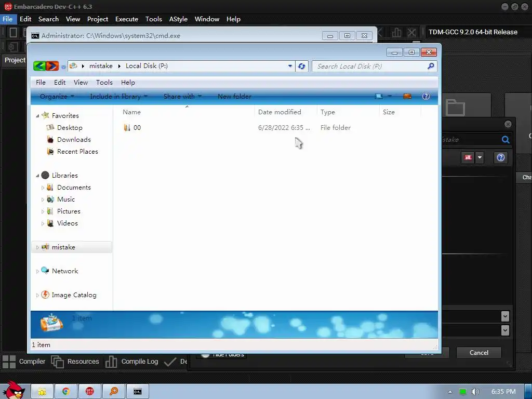The width and height of the screenshot is (532, 399).
Task: Select Recent Places in navigation pane
Action: pos(77,152)
